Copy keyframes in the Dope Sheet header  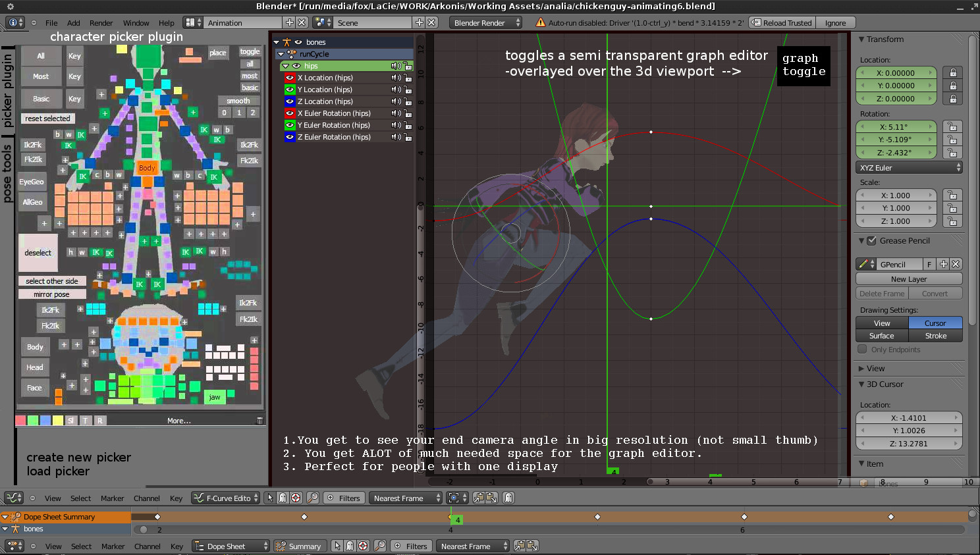click(x=520, y=546)
